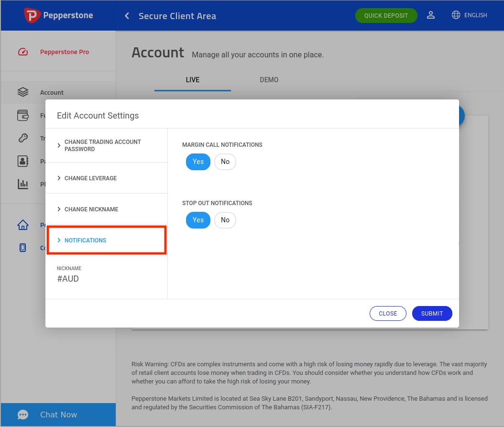Click the contact profile icon in sidebar
The width and height of the screenshot is (504, 427).
23,161
